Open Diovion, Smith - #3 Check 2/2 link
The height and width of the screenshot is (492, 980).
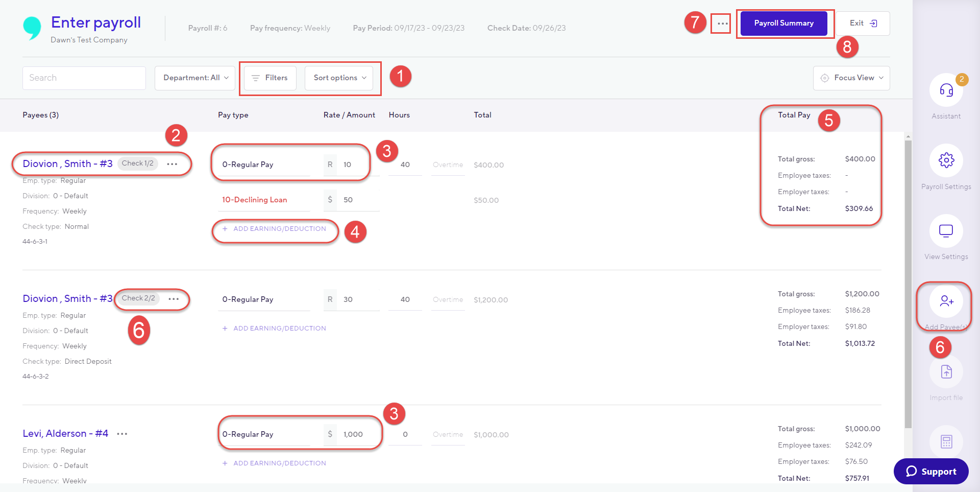pos(67,298)
